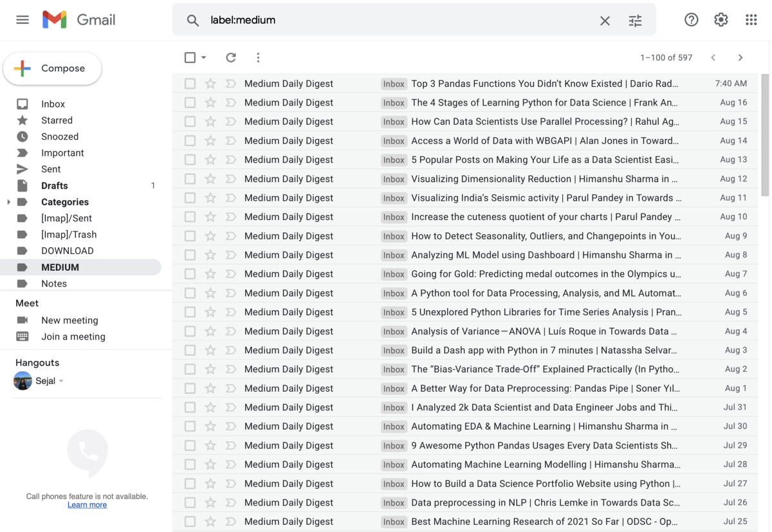Image resolution: width=772 pixels, height=532 pixels.
Task: Open the Support help icon
Action: pyautogui.click(x=691, y=20)
